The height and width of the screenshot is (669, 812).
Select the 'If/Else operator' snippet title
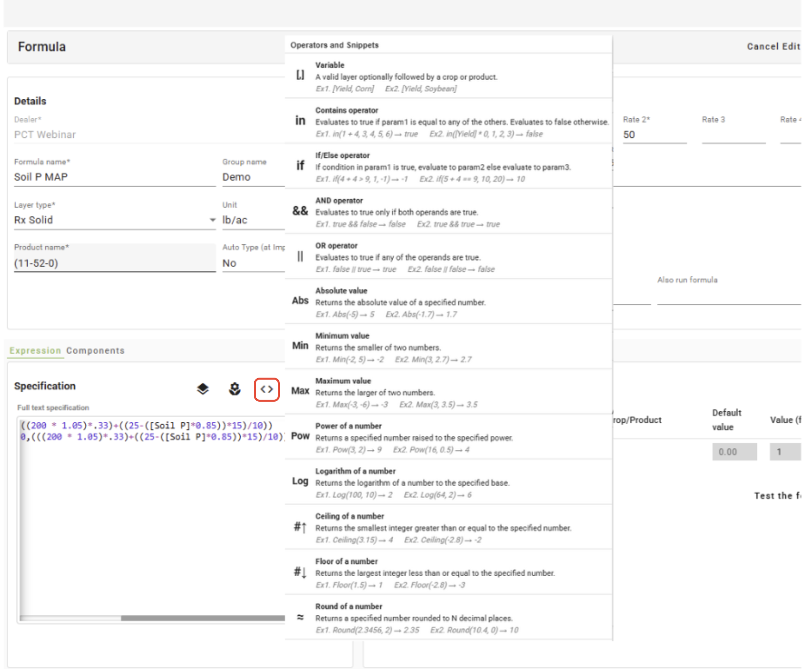(x=343, y=155)
